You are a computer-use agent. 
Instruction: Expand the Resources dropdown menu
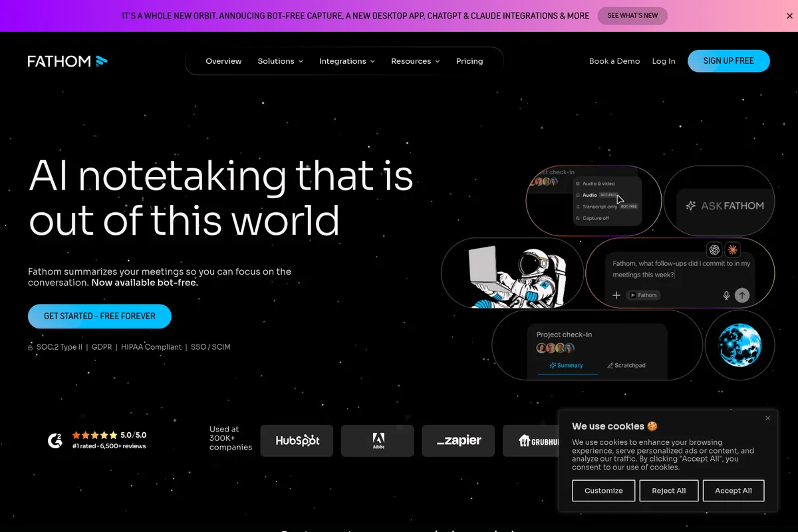(416, 61)
